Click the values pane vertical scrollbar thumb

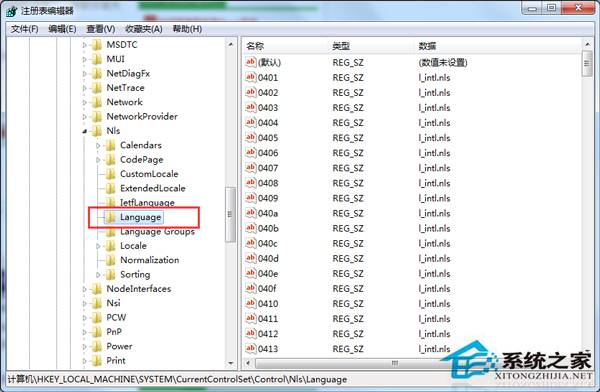tap(587, 63)
